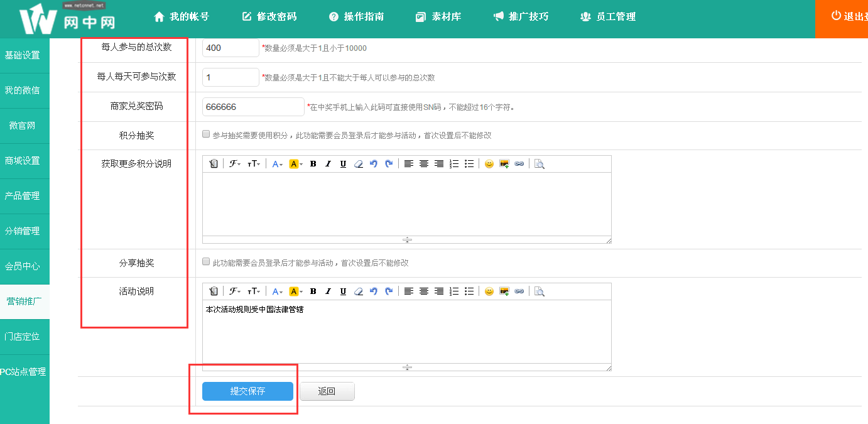Focus the 每人参与的总次数 input field

(231, 48)
